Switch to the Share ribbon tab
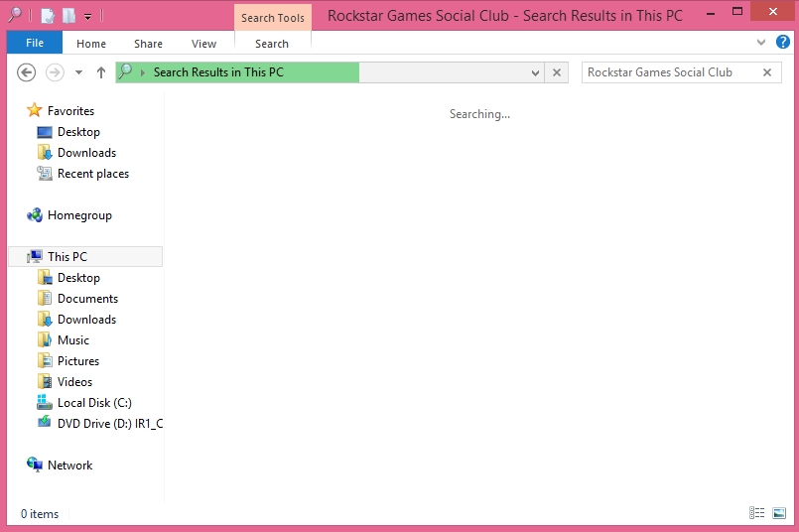799x532 pixels. coord(148,44)
